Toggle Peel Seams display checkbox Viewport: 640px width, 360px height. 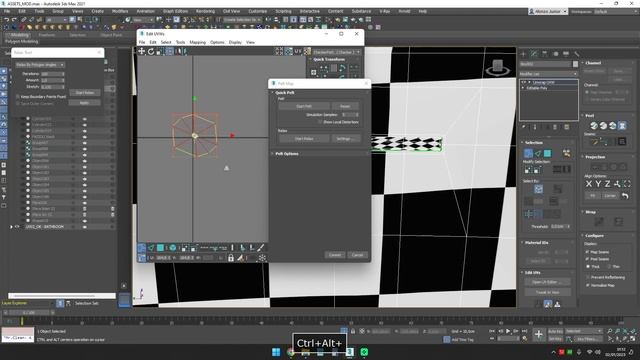pos(588,259)
